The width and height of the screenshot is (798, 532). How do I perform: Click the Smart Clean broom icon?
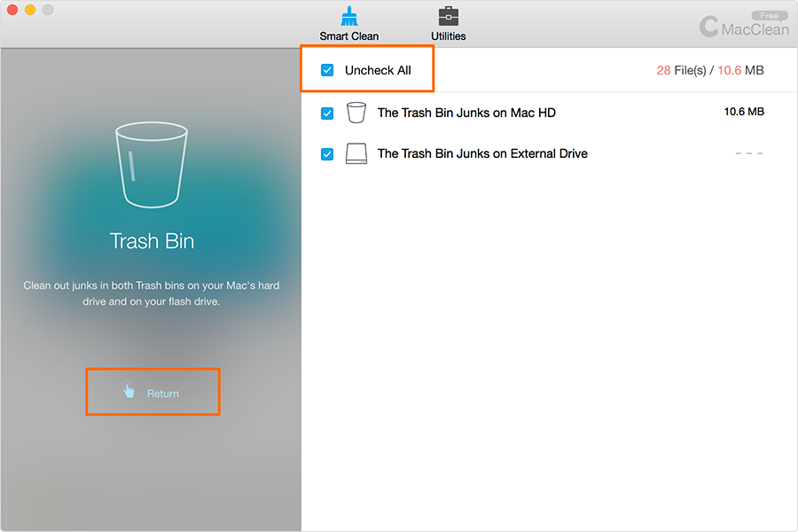pyautogui.click(x=348, y=17)
